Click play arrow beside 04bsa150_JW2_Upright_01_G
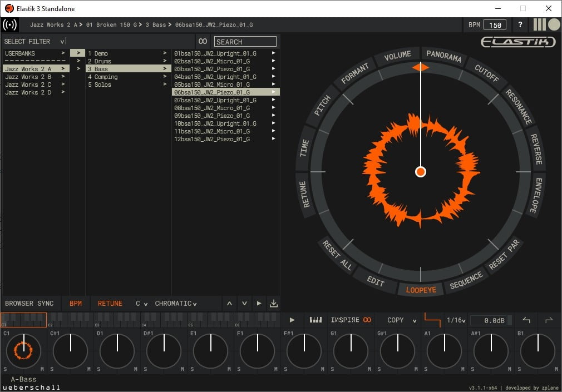The height and width of the screenshot is (392, 562). coord(273,76)
